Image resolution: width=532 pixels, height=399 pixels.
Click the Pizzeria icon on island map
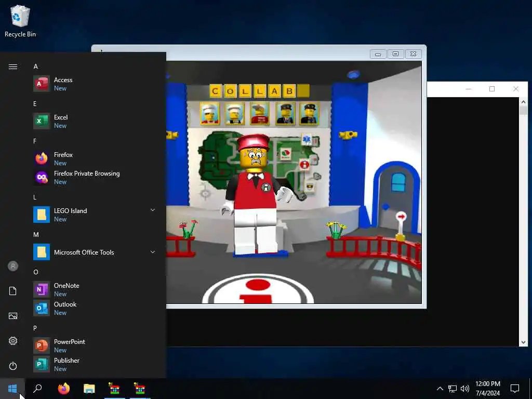(286, 154)
